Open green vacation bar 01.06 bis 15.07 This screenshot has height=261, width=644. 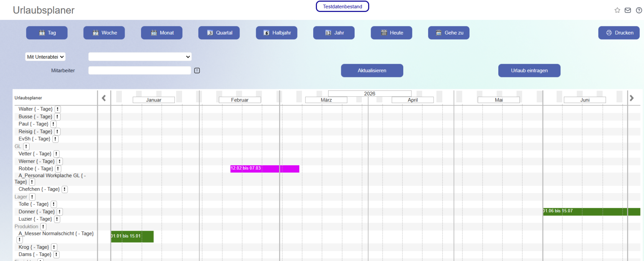point(591,212)
